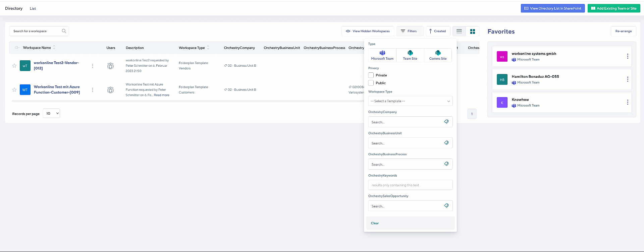Toggle View Hidden Workspaces
The image size is (644, 252).
[x=368, y=31]
